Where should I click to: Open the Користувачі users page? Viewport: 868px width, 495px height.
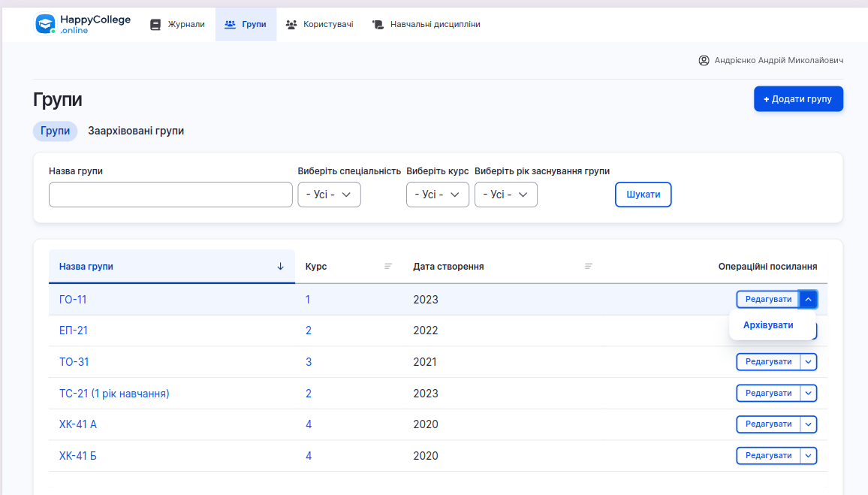click(320, 24)
